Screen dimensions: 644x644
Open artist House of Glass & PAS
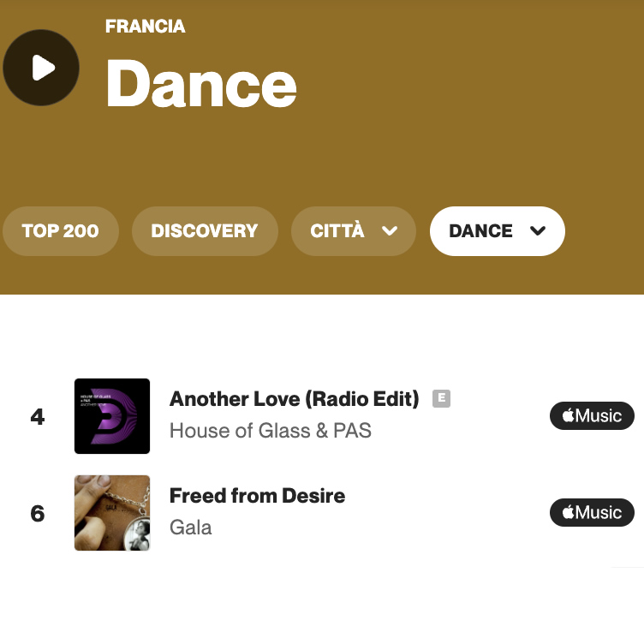click(271, 431)
